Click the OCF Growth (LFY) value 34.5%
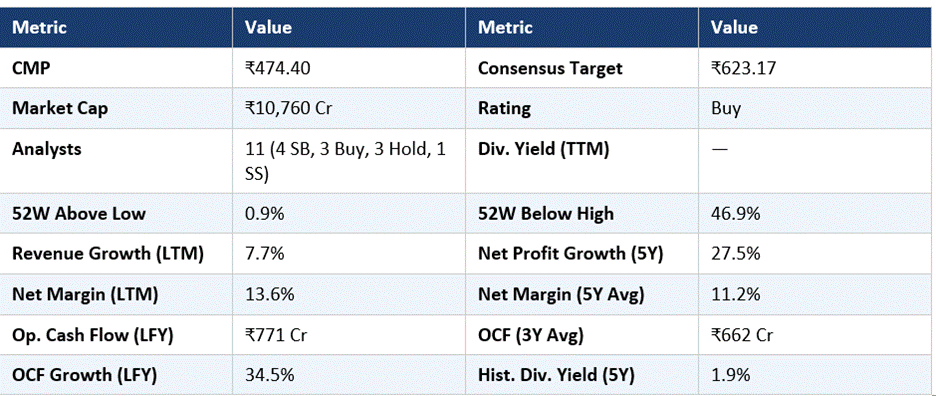This screenshot has width=936, height=396. point(269,375)
